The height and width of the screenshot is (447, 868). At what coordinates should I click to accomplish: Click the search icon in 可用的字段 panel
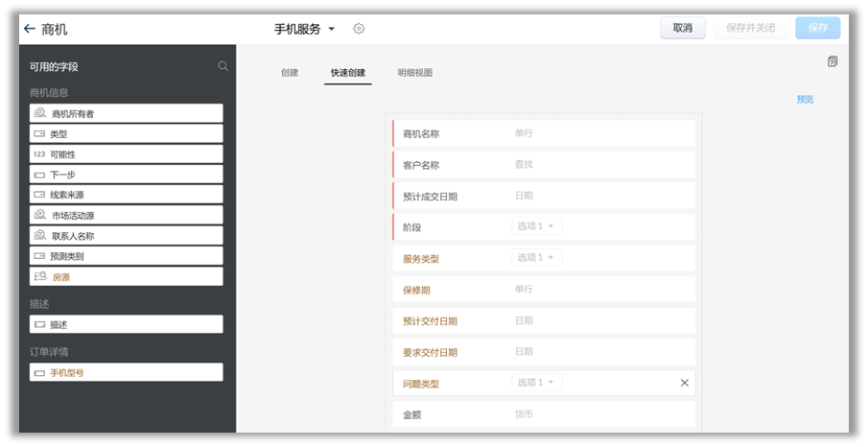pyautogui.click(x=223, y=66)
